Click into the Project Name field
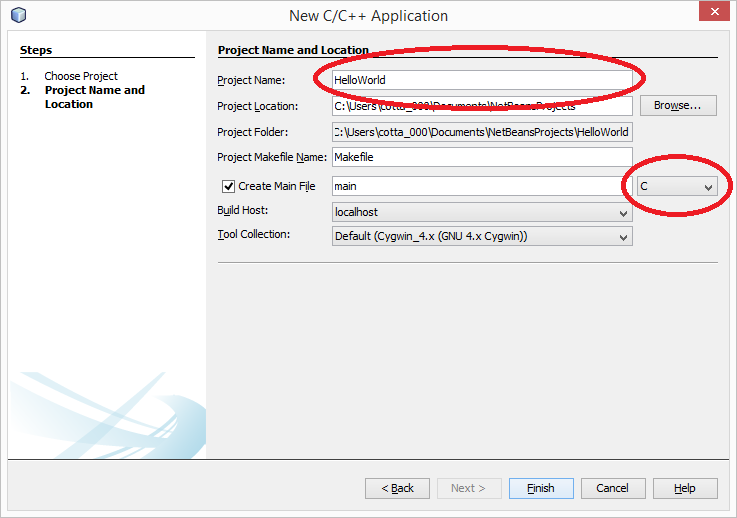 coord(482,80)
